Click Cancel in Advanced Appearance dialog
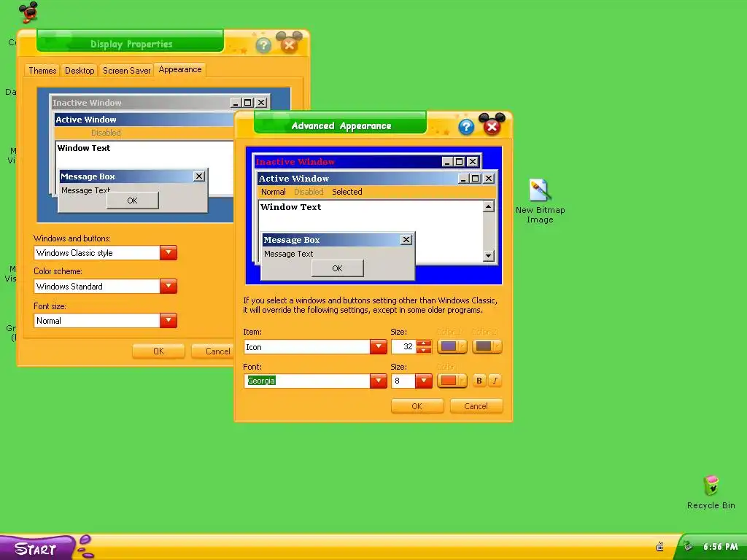Image resolution: width=747 pixels, height=560 pixels. pos(476,406)
